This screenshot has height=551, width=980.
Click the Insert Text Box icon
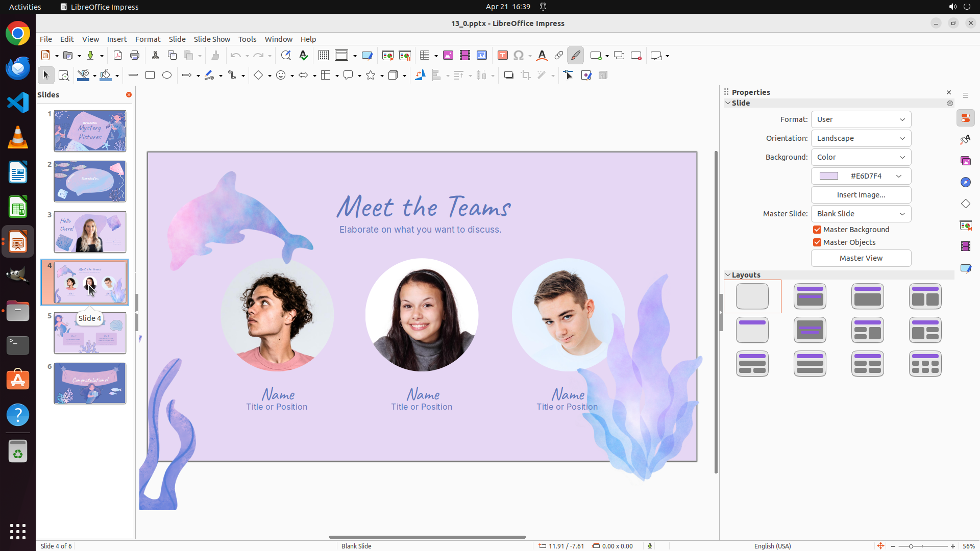(502, 56)
